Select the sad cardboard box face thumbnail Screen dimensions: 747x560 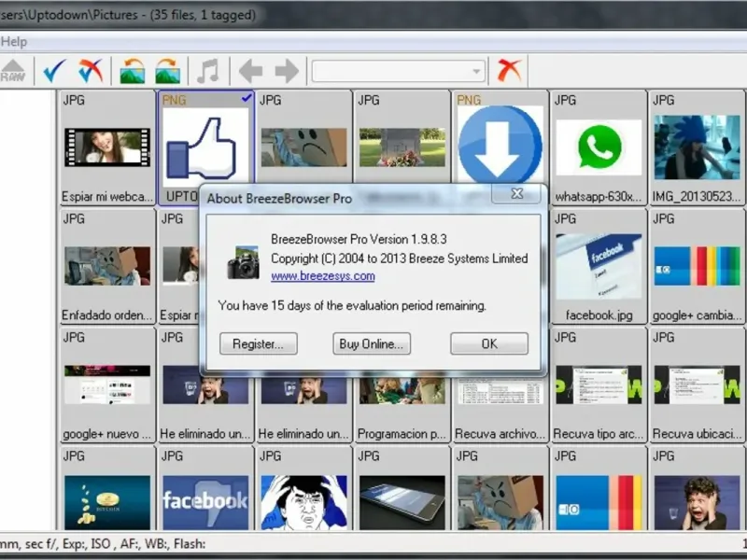click(304, 147)
